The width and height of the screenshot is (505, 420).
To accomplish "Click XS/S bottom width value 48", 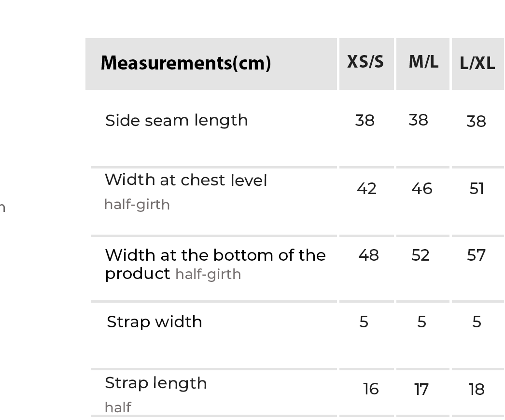I will [x=368, y=255].
